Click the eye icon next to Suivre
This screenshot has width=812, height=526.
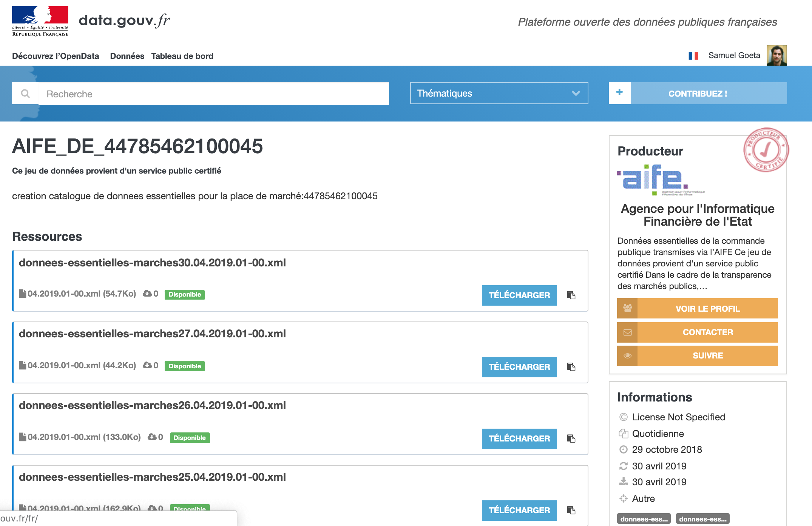pos(627,356)
